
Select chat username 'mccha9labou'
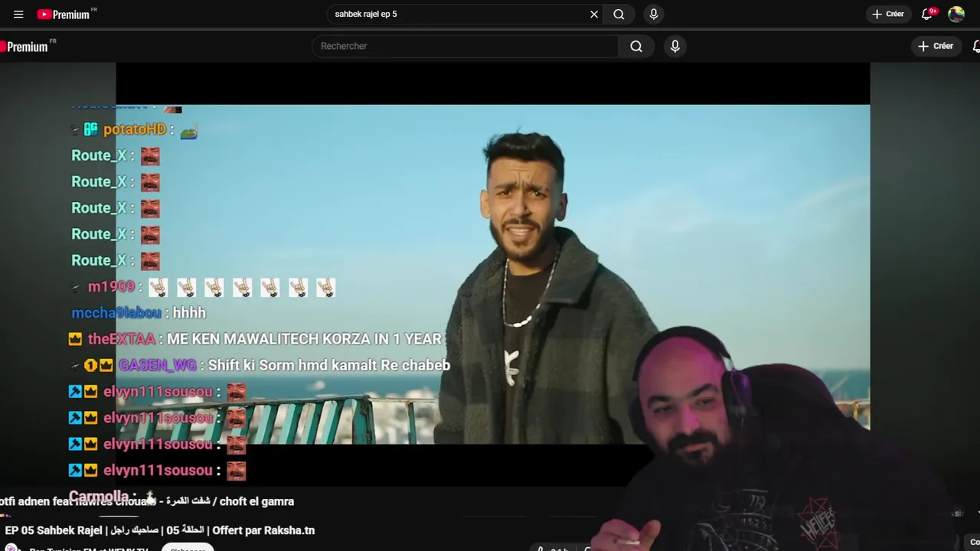pyautogui.click(x=116, y=312)
